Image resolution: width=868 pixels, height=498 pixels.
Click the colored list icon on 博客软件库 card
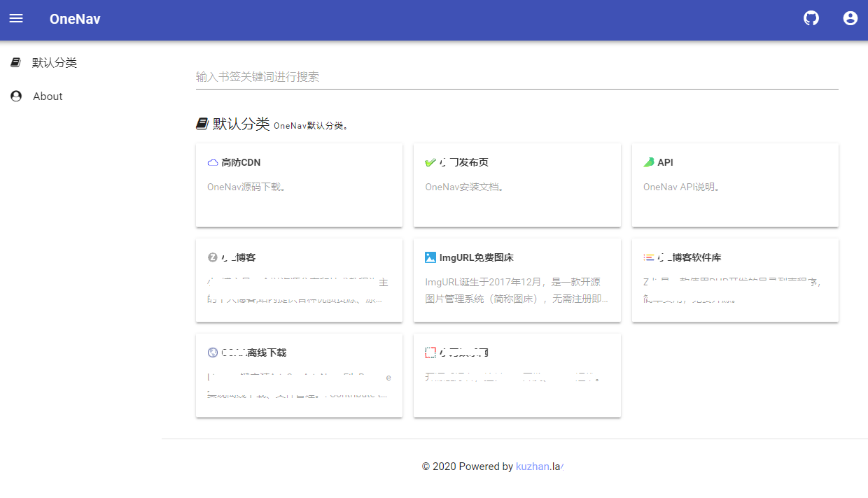click(x=648, y=257)
